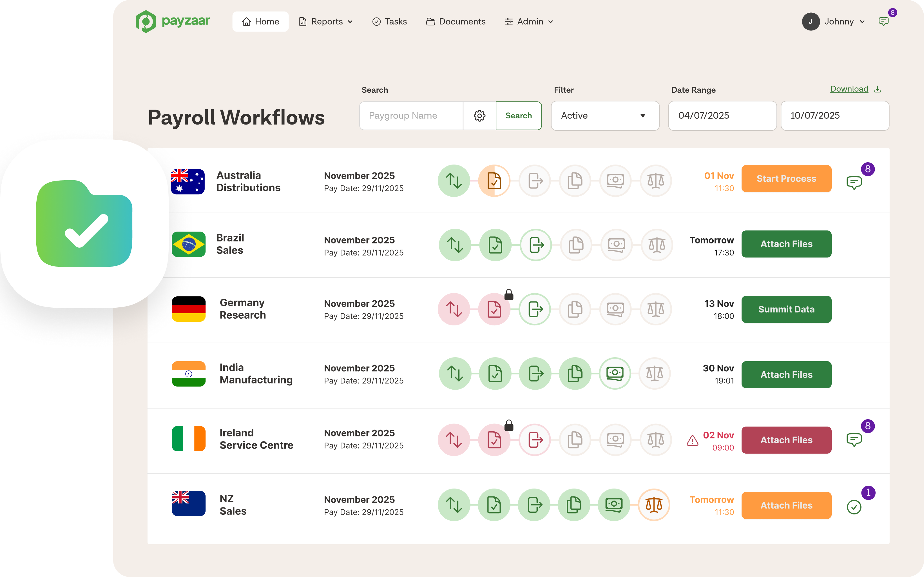This screenshot has height=577, width=924.
Task: Open the Tasks page
Action: pyautogui.click(x=389, y=21)
